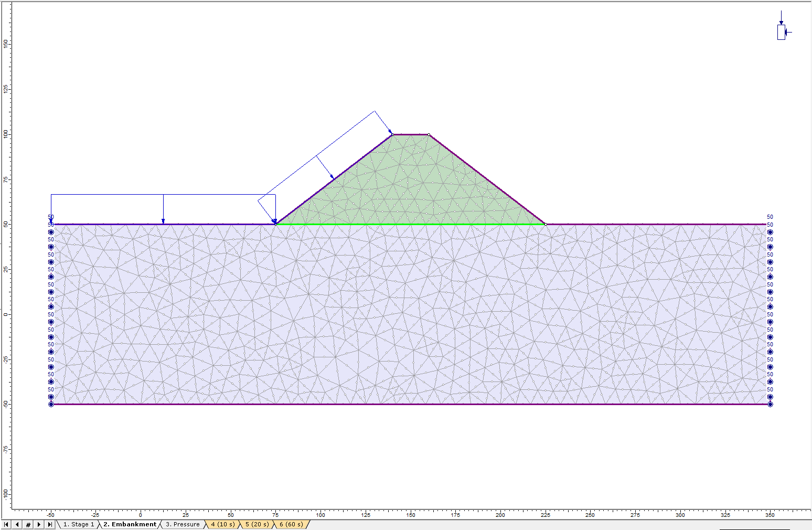Switch to the 1. Stage 1 tab
Viewport: 812px width, 530px height.
(79, 524)
